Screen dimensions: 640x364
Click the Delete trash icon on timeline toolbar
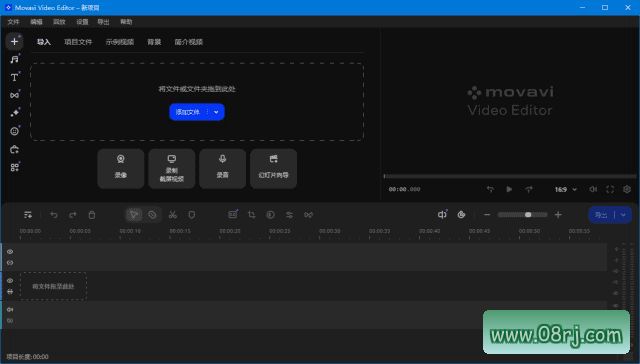92,215
